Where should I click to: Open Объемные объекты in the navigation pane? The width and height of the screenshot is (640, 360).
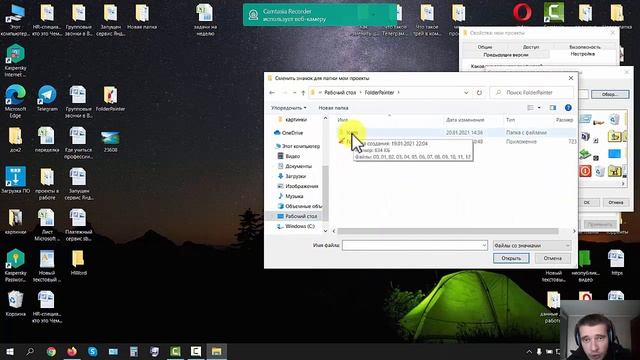click(303, 206)
